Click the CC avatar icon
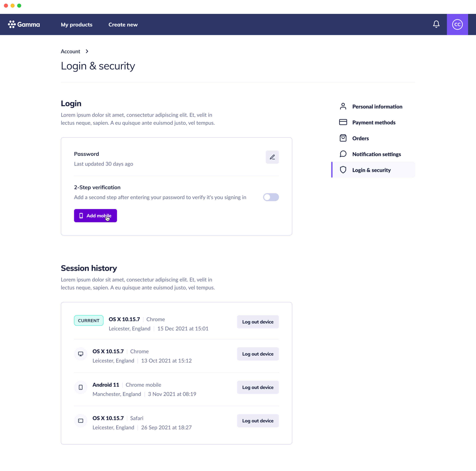 click(x=458, y=24)
